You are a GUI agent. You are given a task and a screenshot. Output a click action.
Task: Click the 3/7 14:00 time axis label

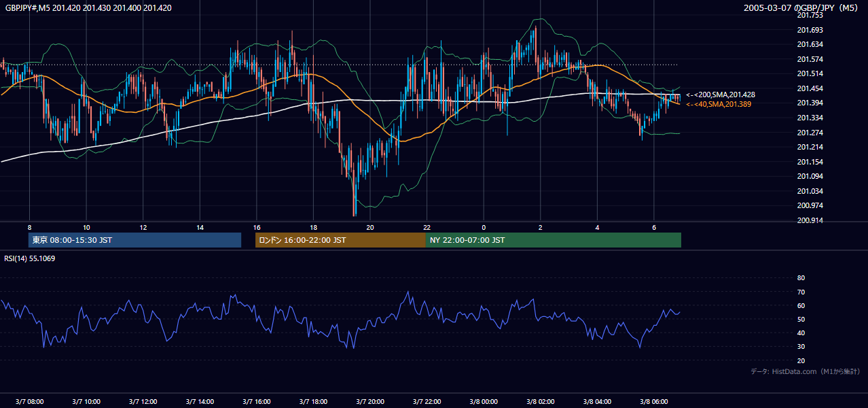pos(200,401)
